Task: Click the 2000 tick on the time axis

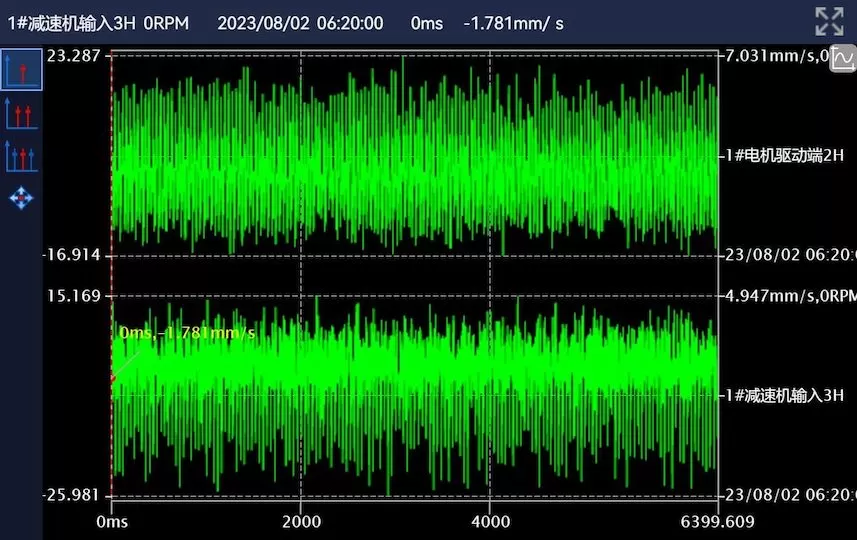Action: coord(301,521)
